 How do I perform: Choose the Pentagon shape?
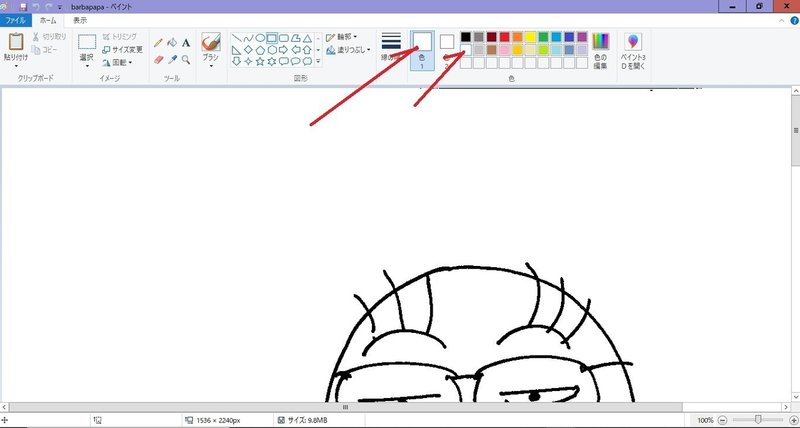[x=260, y=50]
